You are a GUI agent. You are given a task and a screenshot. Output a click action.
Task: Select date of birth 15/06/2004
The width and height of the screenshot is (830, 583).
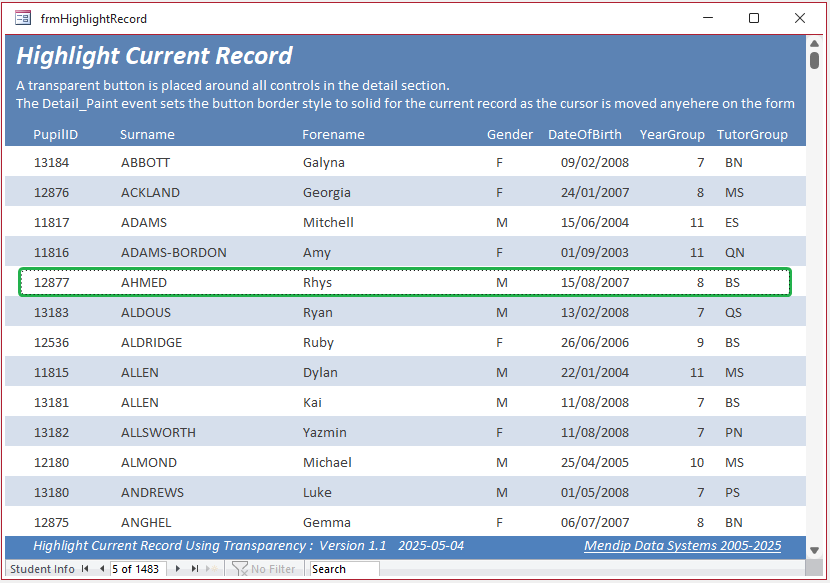[x=595, y=222]
